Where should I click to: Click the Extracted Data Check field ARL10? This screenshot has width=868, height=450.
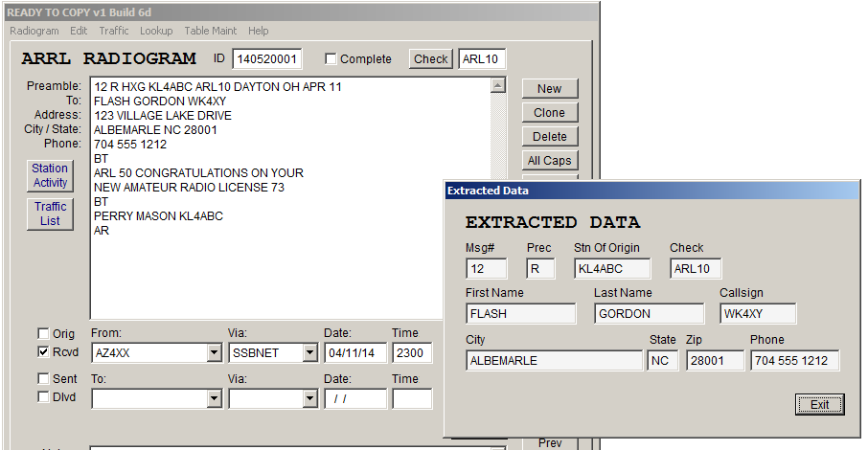tap(696, 269)
